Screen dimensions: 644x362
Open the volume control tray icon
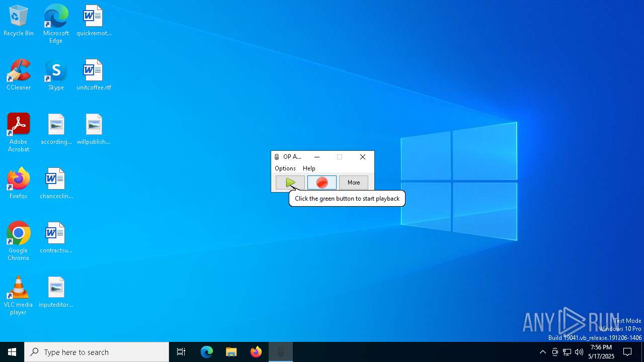click(x=579, y=352)
